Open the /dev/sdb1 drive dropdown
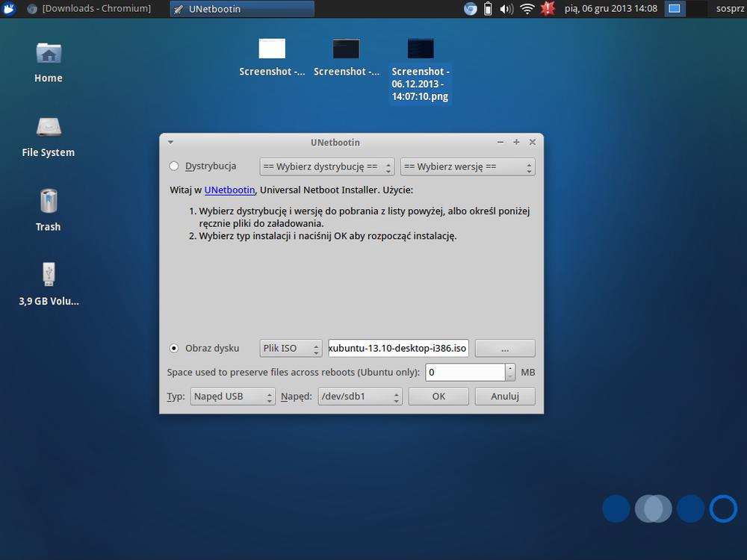The image size is (747, 560). pos(360,396)
